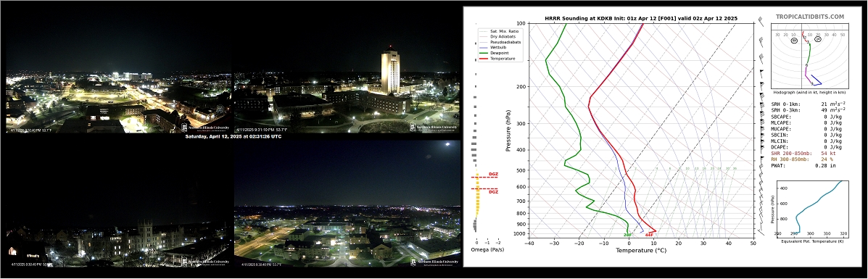Select the bottom-right webcam with moon
The image size is (868, 279).
(347, 205)
